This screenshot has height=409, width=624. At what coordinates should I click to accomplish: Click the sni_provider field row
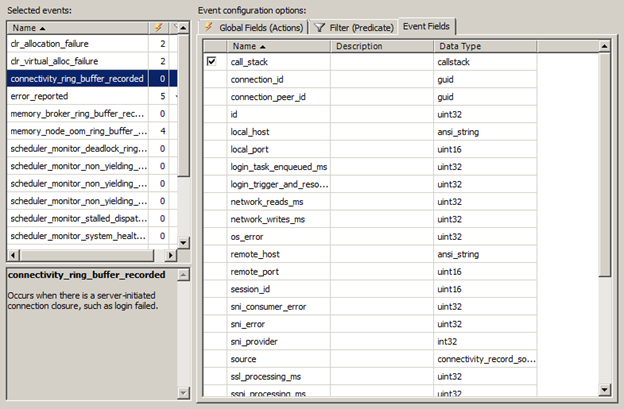pos(370,342)
